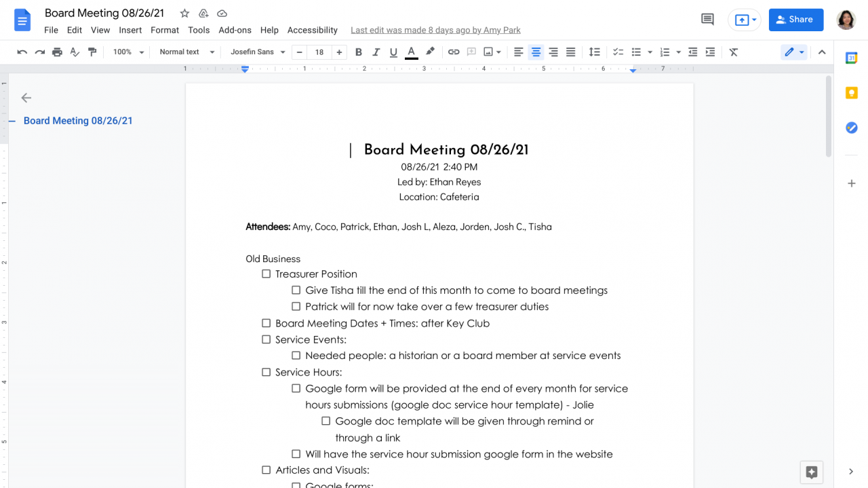Star this document
This screenshot has height=488, width=868.
click(184, 14)
